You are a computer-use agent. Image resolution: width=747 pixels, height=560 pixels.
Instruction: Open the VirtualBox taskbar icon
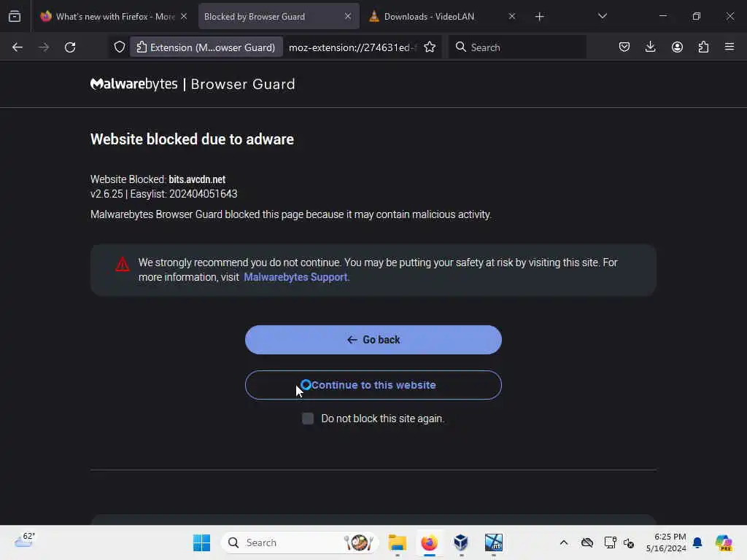(x=461, y=542)
